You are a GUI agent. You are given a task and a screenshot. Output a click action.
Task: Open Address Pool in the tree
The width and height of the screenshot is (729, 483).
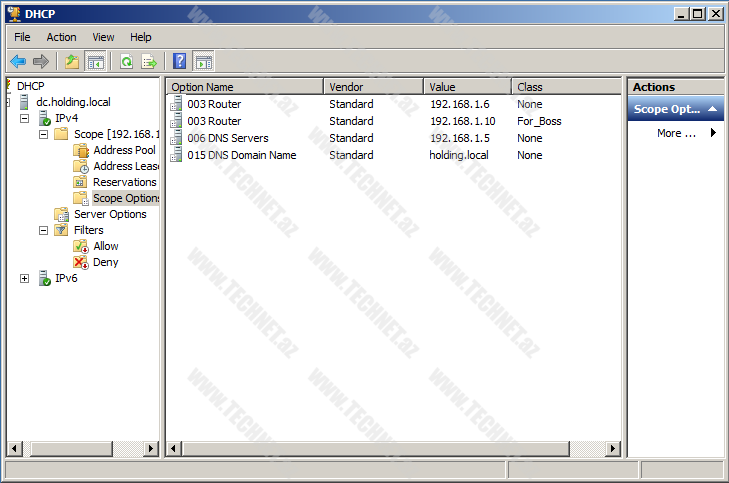coord(123,150)
